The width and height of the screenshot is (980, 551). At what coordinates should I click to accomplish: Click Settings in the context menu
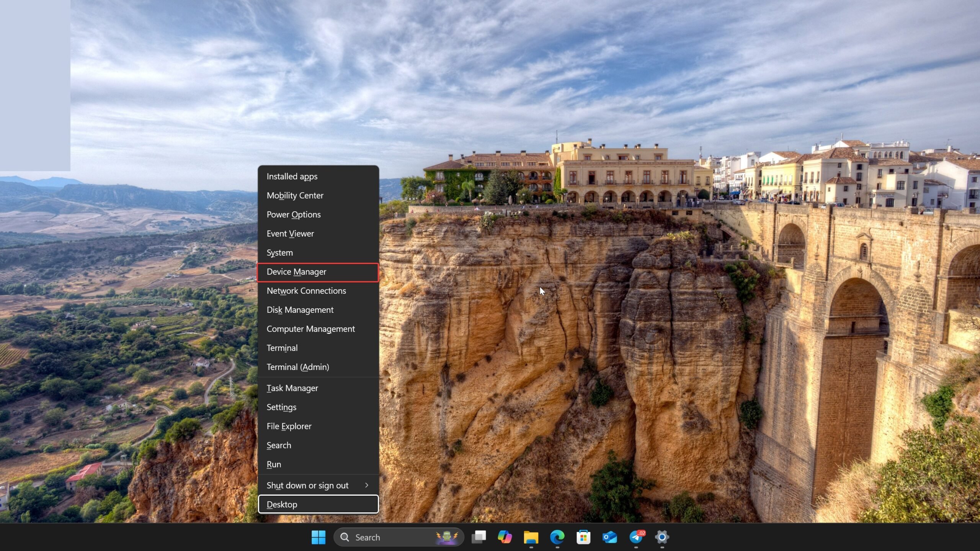pyautogui.click(x=281, y=407)
